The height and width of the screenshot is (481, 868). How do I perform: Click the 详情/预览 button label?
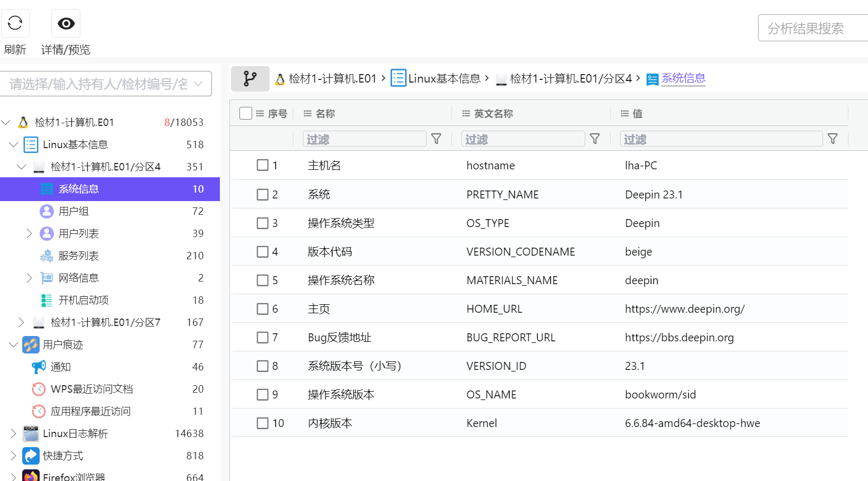click(66, 50)
